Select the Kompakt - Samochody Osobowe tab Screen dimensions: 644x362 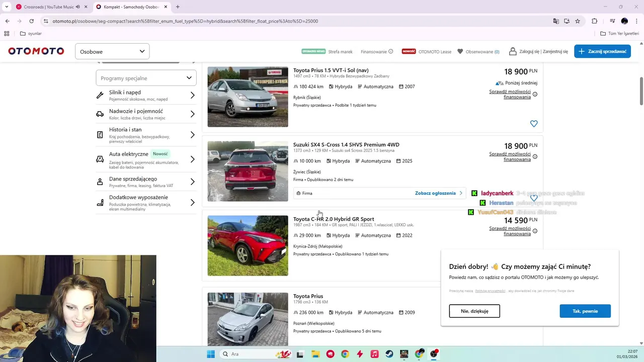click(x=132, y=7)
